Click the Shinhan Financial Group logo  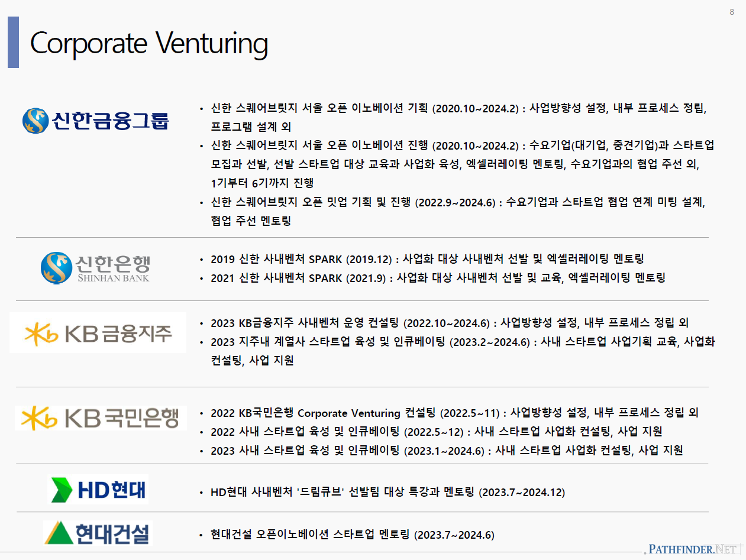coord(95,120)
